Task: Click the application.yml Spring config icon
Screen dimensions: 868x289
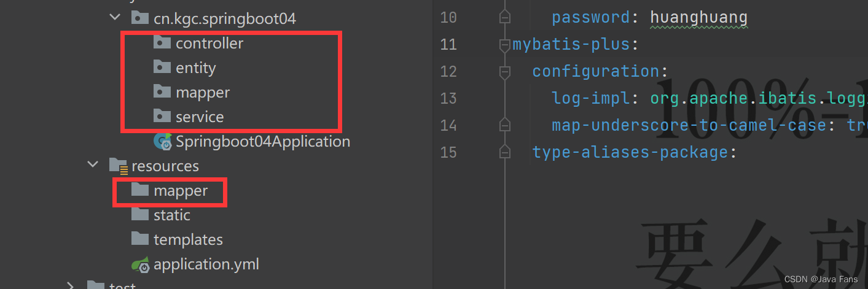Action: point(141,265)
